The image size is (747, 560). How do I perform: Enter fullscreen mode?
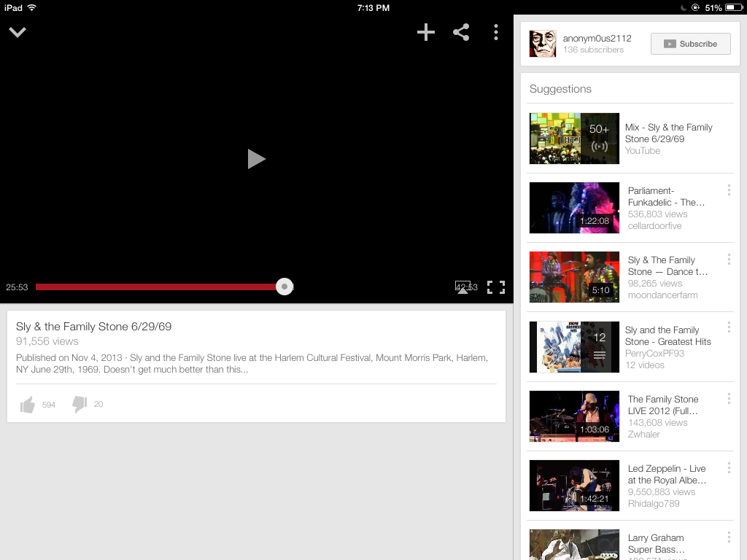point(496,287)
